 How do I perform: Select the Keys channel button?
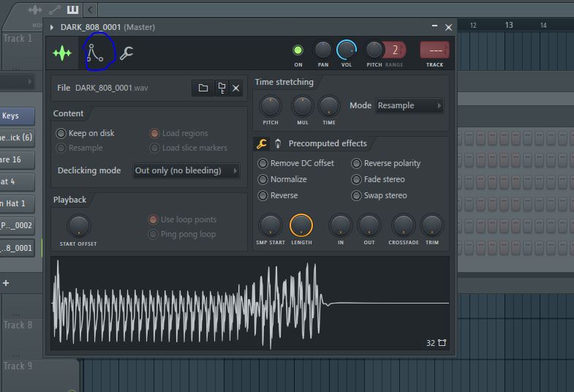(x=18, y=116)
